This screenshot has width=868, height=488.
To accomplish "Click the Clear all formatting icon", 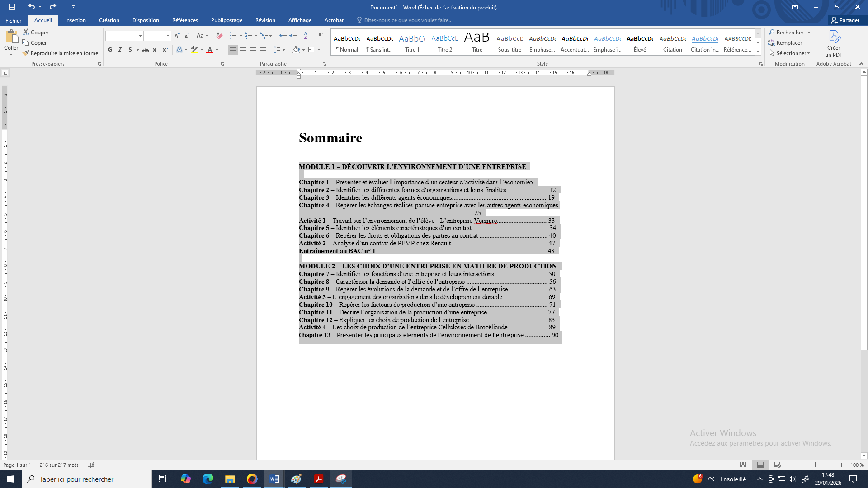I will pyautogui.click(x=219, y=36).
